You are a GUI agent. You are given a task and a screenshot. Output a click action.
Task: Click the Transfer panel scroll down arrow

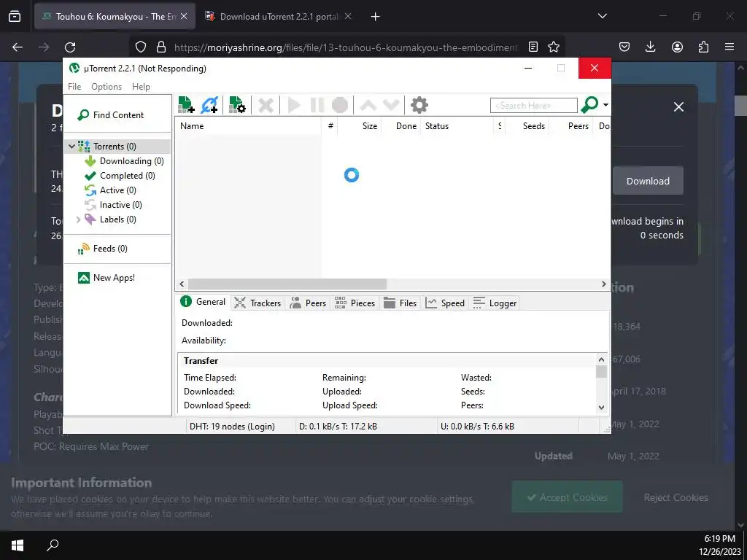coord(601,407)
